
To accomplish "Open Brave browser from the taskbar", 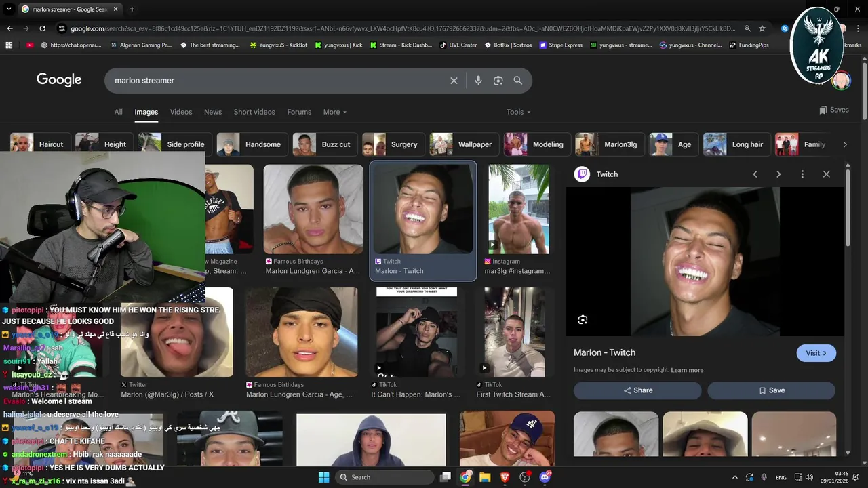I will click(x=505, y=477).
